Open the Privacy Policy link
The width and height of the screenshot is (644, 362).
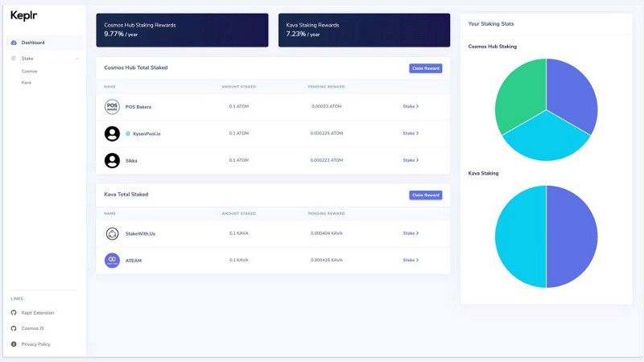pyautogui.click(x=35, y=344)
